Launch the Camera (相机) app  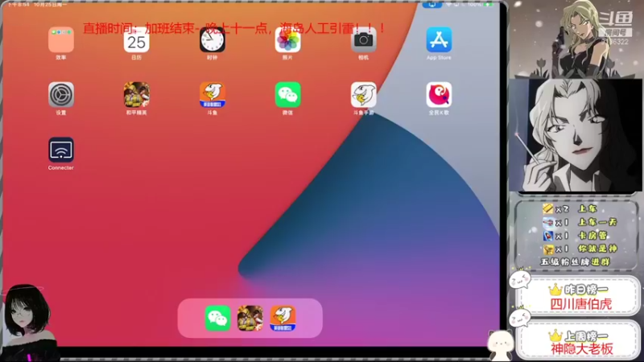[x=364, y=39]
